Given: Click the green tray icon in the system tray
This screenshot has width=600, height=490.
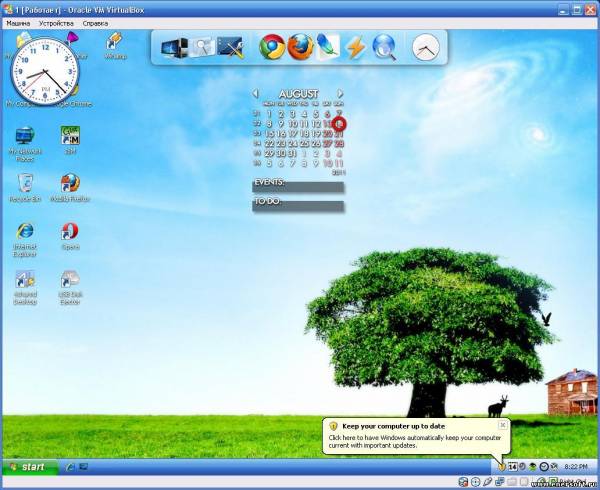Looking at the screenshot, I should click(x=532, y=467).
